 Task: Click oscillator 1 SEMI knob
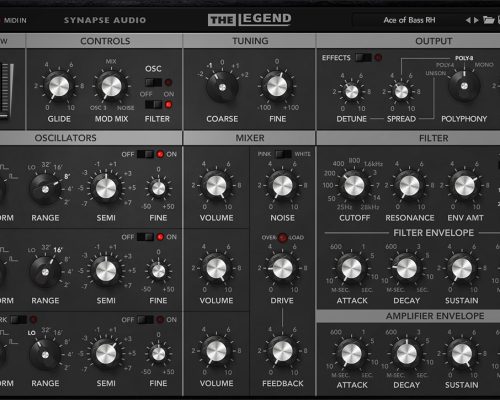(106, 188)
